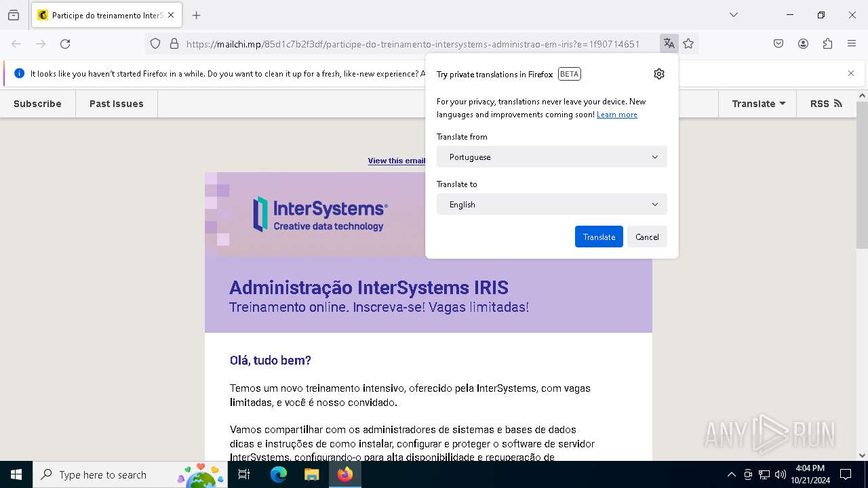This screenshot has width=868, height=488.
Task: Open the Extensions puzzle icon
Action: click(827, 43)
